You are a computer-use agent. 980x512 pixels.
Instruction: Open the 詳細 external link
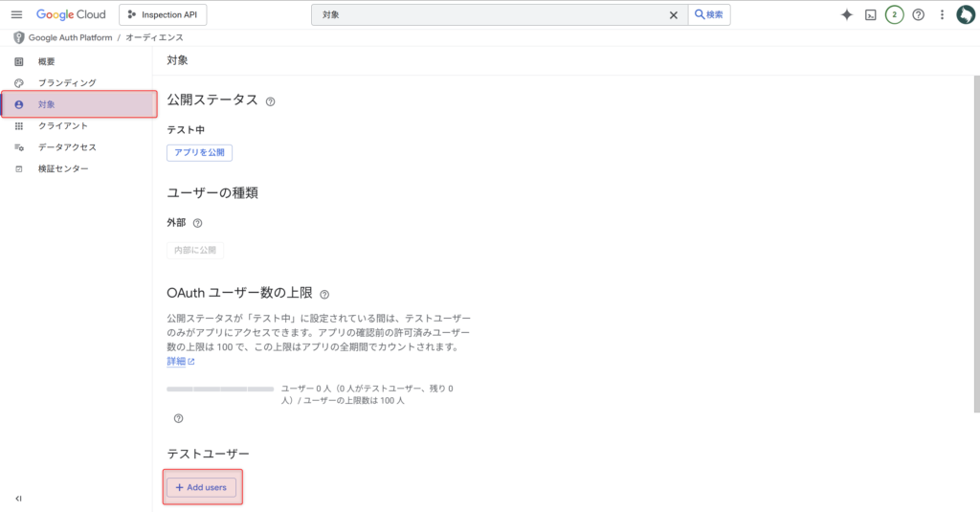(180, 362)
